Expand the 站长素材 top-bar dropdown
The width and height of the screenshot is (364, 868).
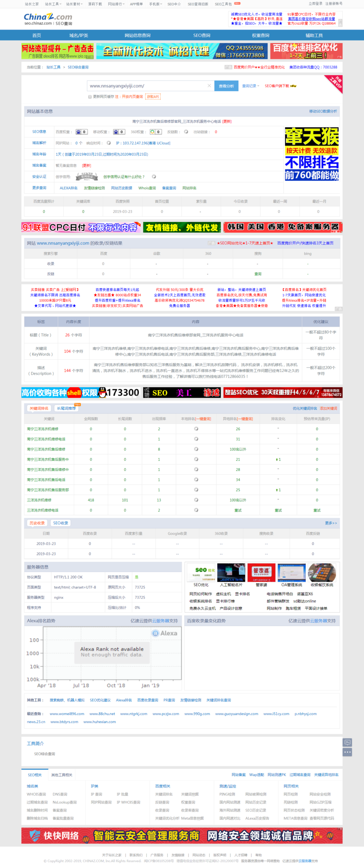74,4
